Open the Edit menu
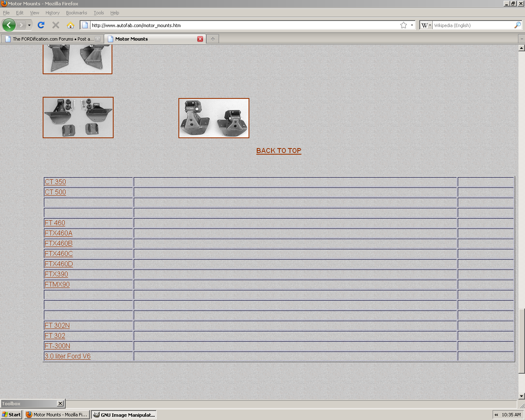The width and height of the screenshot is (525, 420). (20, 13)
